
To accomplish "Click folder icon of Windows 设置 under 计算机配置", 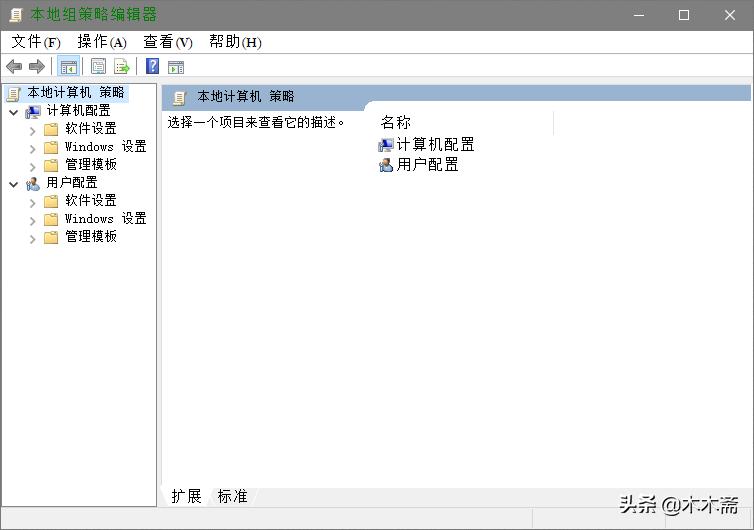I will [x=51, y=148].
